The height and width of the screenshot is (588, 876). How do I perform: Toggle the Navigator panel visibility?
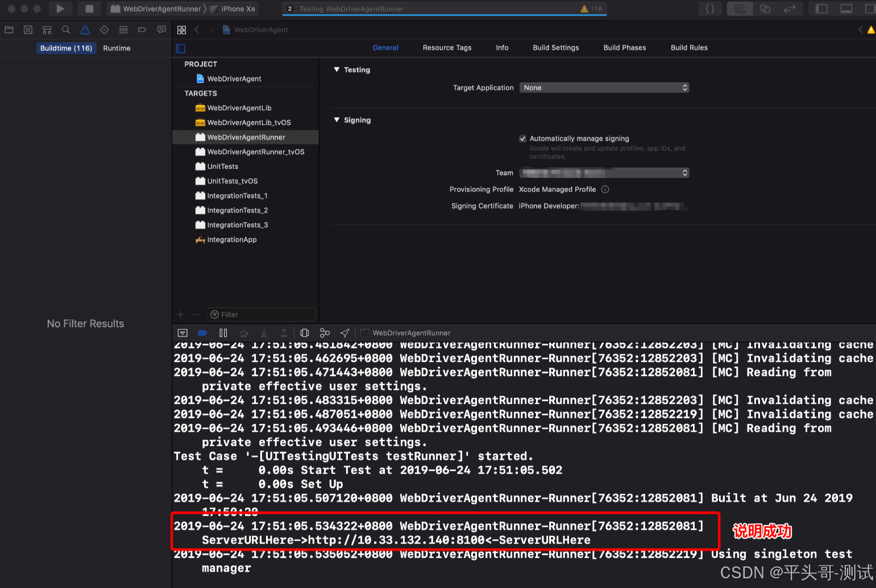coord(821,9)
